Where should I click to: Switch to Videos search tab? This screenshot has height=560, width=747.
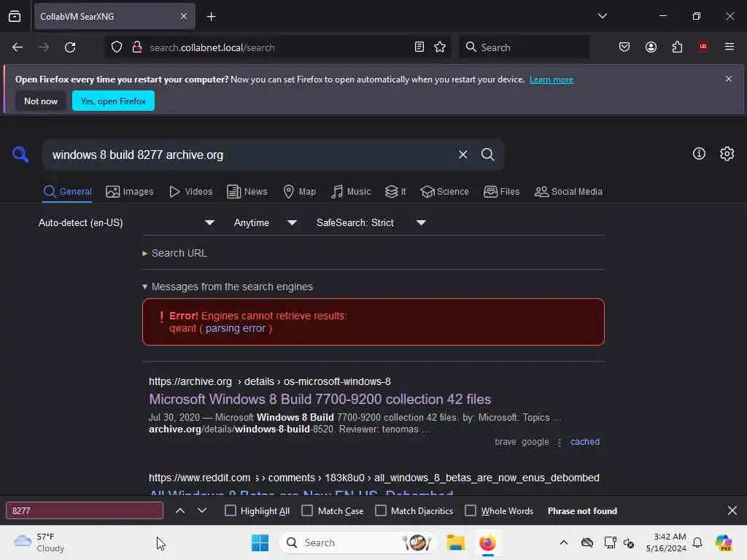click(x=191, y=192)
